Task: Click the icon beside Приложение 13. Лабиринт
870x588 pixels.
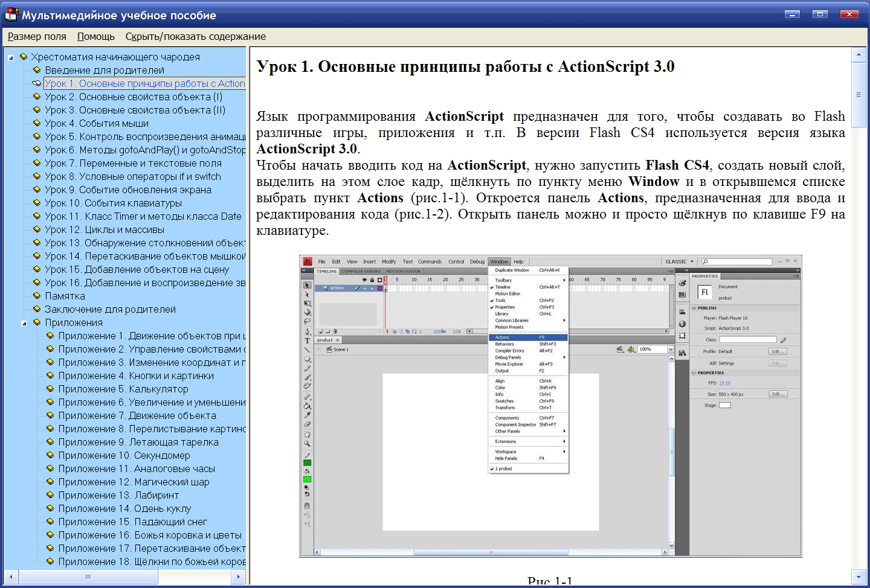Action: pyautogui.click(x=50, y=495)
